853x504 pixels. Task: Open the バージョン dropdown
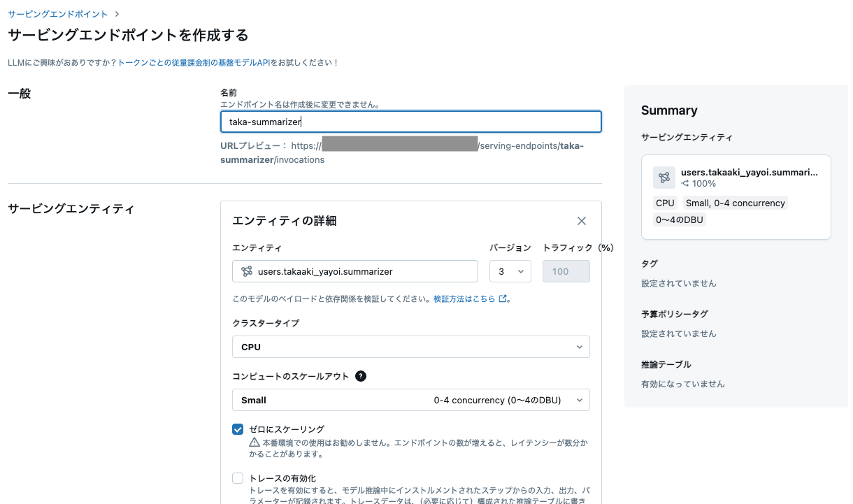click(x=510, y=271)
